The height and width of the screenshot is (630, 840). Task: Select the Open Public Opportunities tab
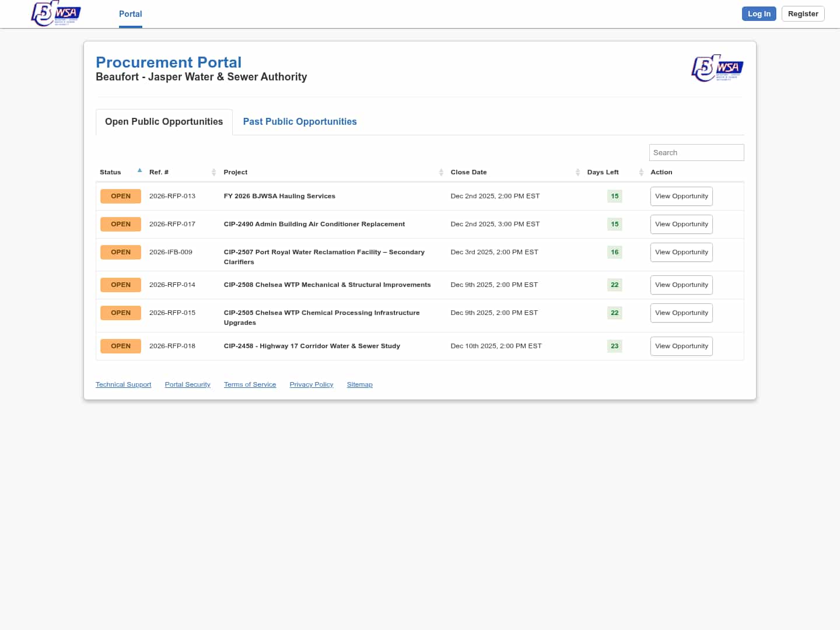click(164, 121)
